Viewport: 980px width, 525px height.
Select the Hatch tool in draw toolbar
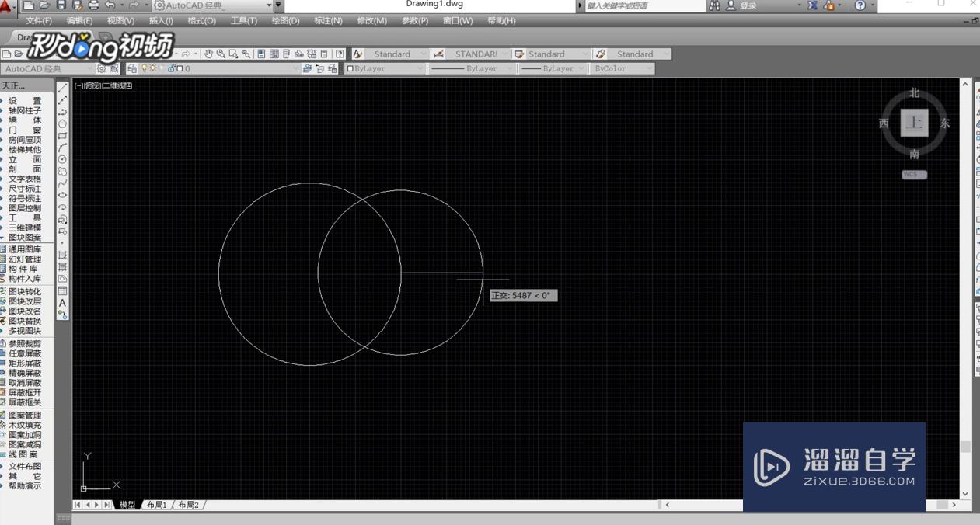tap(63, 255)
